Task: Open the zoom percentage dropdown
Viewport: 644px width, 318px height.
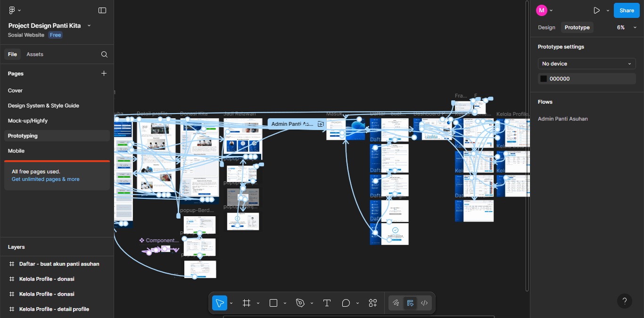Action: coord(635,27)
